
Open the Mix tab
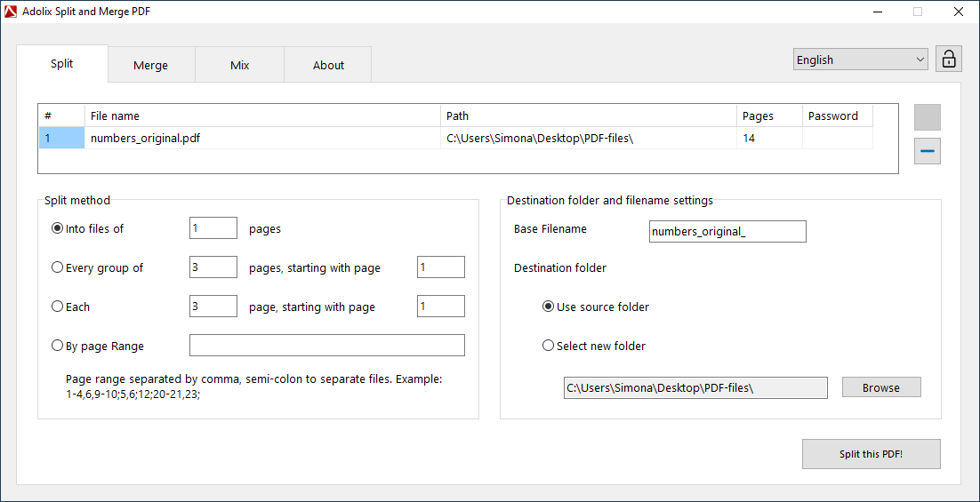pyautogui.click(x=239, y=65)
